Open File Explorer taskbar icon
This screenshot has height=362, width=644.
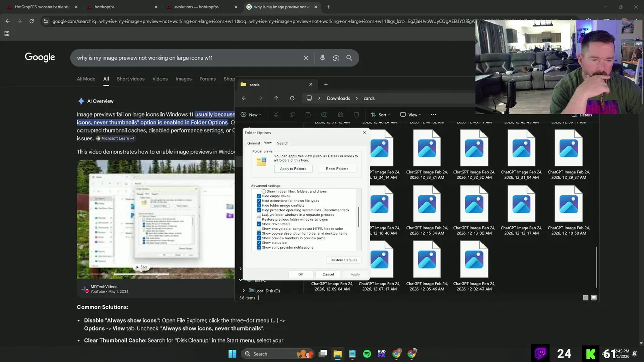338,354
